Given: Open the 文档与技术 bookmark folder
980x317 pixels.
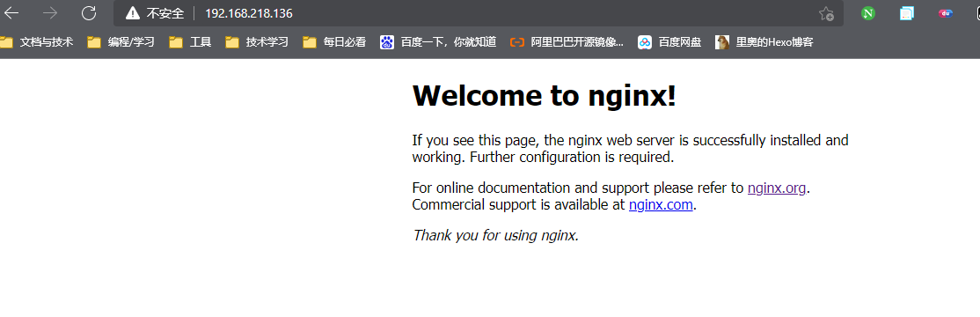Looking at the screenshot, I should pyautogui.click(x=37, y=42).
